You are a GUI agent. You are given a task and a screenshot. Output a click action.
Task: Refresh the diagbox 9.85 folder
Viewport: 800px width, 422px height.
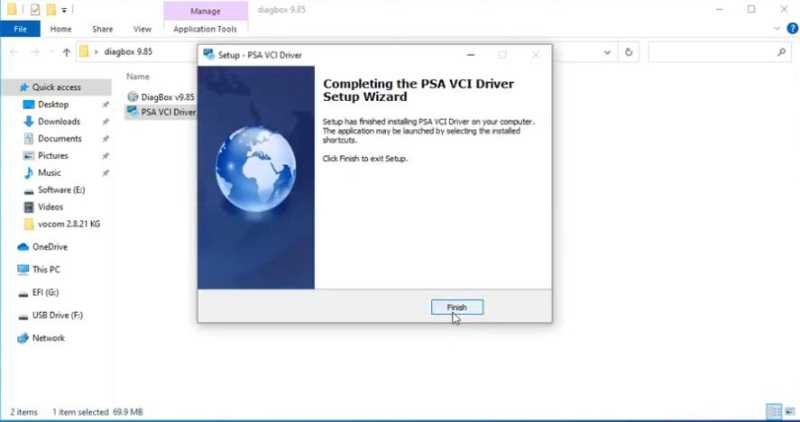(x=629, y=52)
